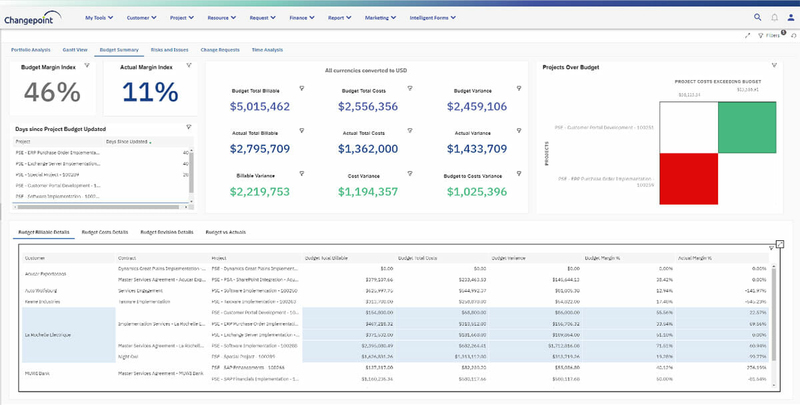Viewport: 800px width, 405px height.
Task: Select the Budget Costs Details tab
Action: coord(106,231)
